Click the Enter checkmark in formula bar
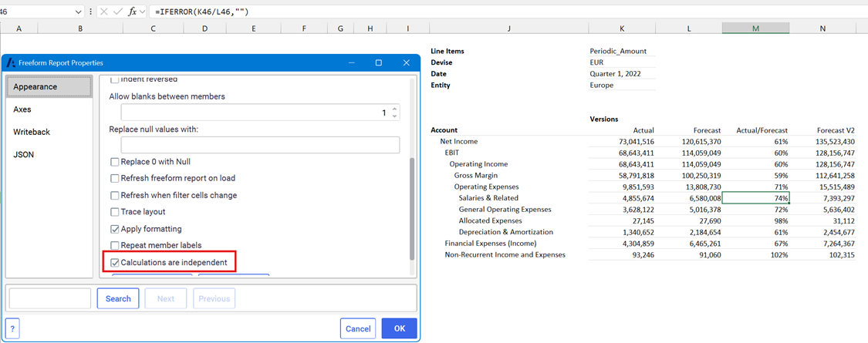Viewport: 868px width, 343px height. coord(117,12)
